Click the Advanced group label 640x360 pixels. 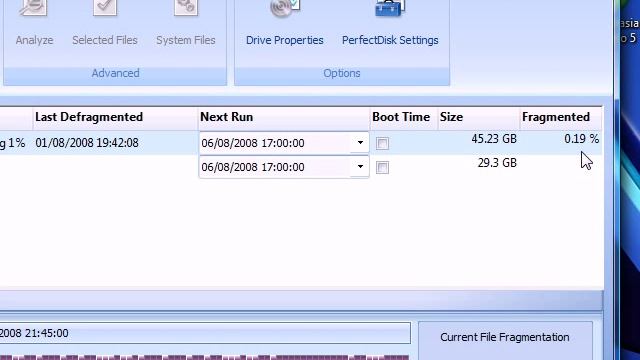(115, 73)
